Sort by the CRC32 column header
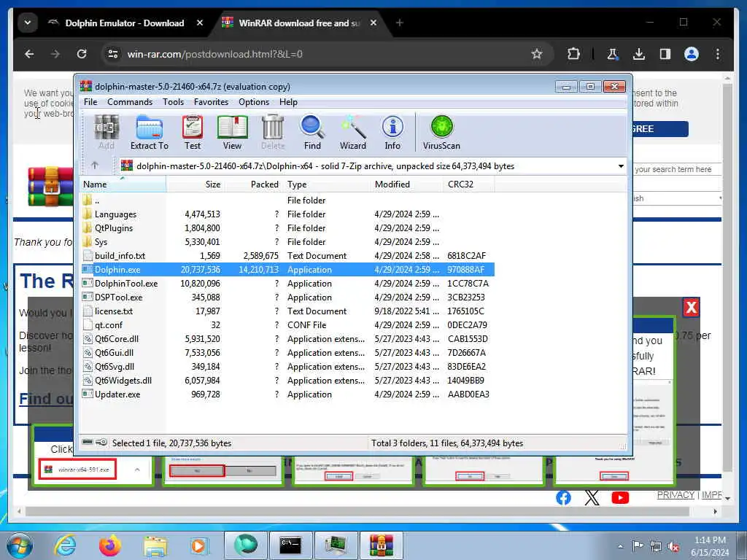Viewport: 747px width, 560px height. (x=469, y=184)
